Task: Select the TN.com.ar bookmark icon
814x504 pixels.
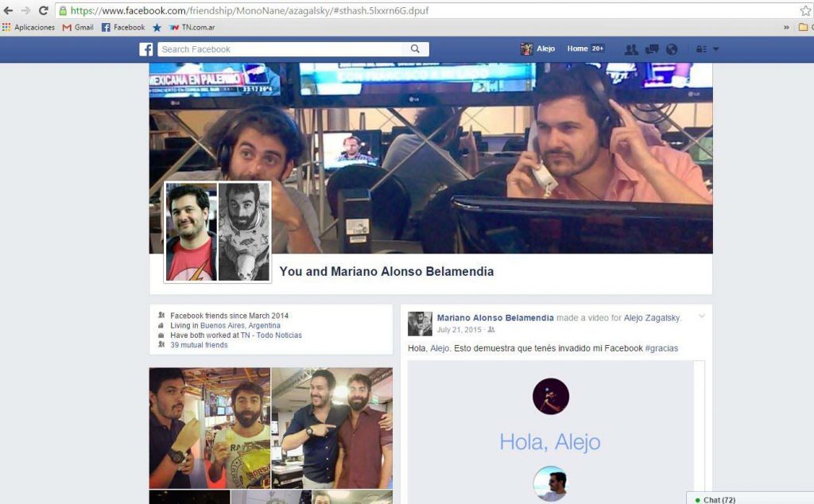Action: pyautogui.click(x=175, y=26)
